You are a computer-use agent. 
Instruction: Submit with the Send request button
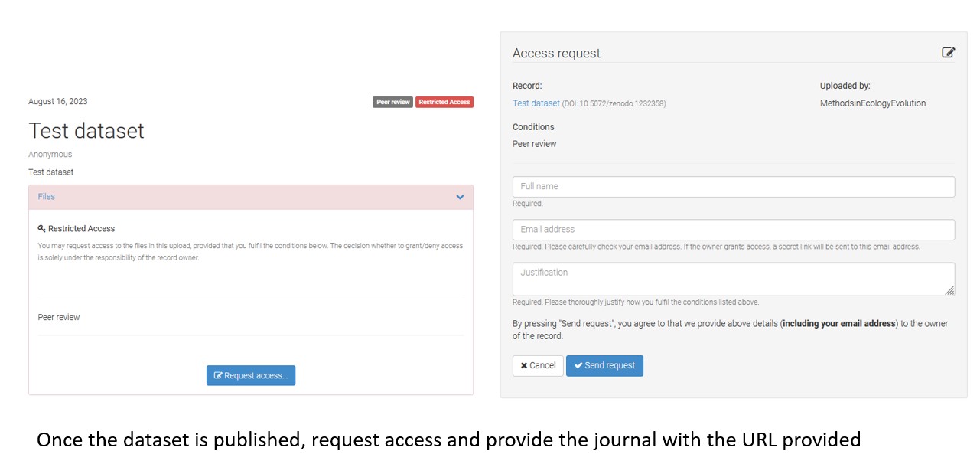click(604, 366)
